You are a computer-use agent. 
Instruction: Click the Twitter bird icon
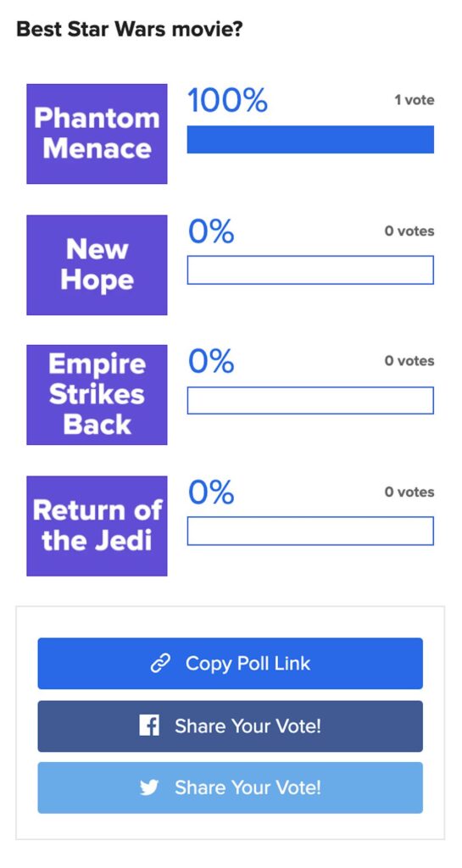[x=149, y=787]
